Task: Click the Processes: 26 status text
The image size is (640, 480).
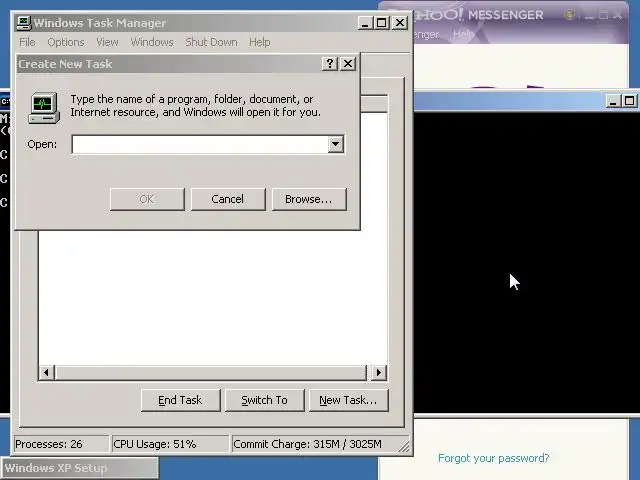Action: click(x=49, y=444)
